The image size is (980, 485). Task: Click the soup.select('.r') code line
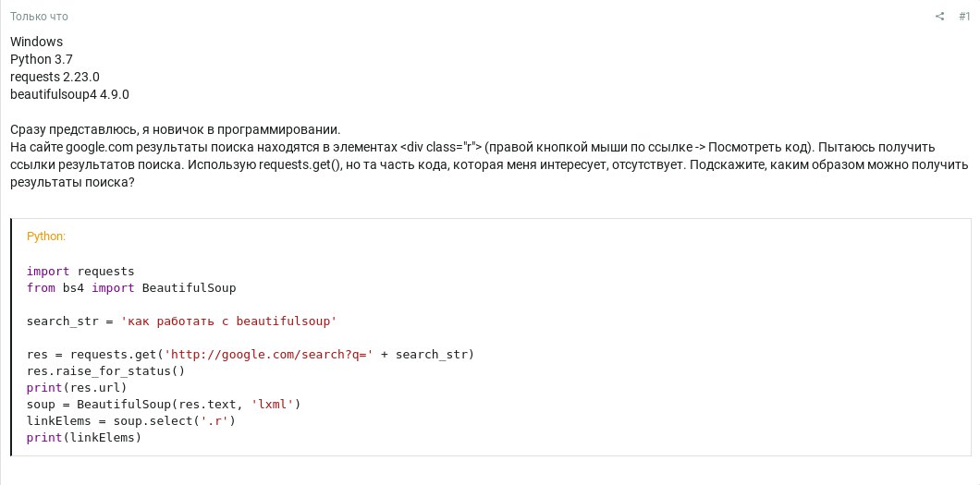[131, 421]
